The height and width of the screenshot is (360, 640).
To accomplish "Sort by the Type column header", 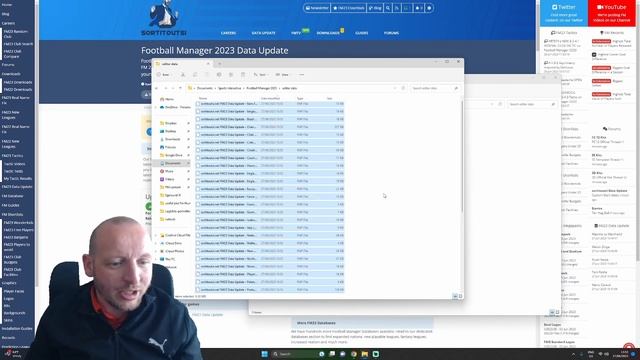I will (300, 98).
